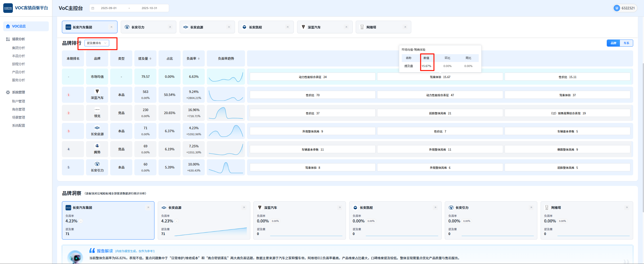Click the Changan logo in the top-left header

point(8,8)
